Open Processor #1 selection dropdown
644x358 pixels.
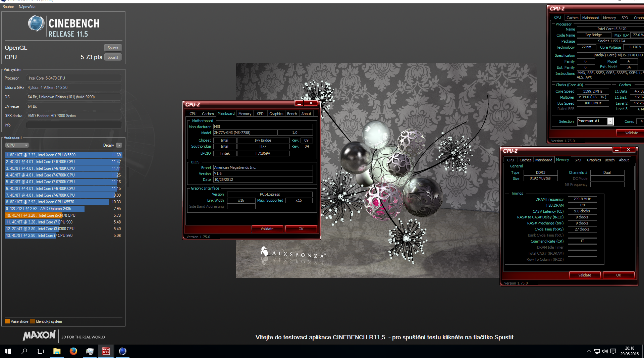click(x=595, y=121)
